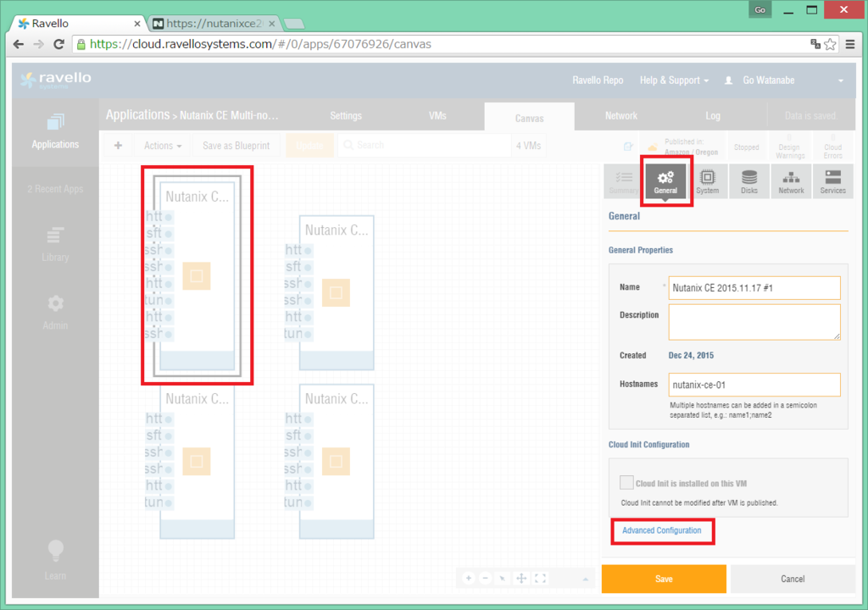Switch to the Log tab
Viewport: 868px width, 610px height.
pos(712,116)
